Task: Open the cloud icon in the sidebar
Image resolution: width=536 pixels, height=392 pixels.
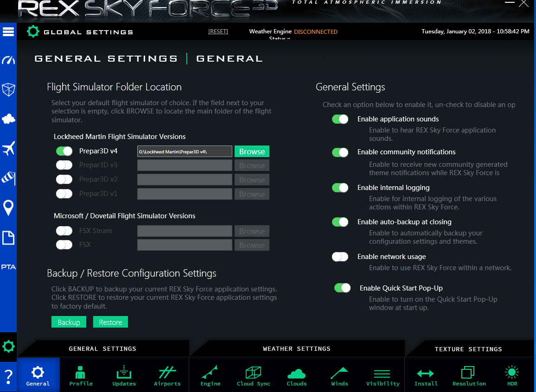Action: [x=8, y=119]
